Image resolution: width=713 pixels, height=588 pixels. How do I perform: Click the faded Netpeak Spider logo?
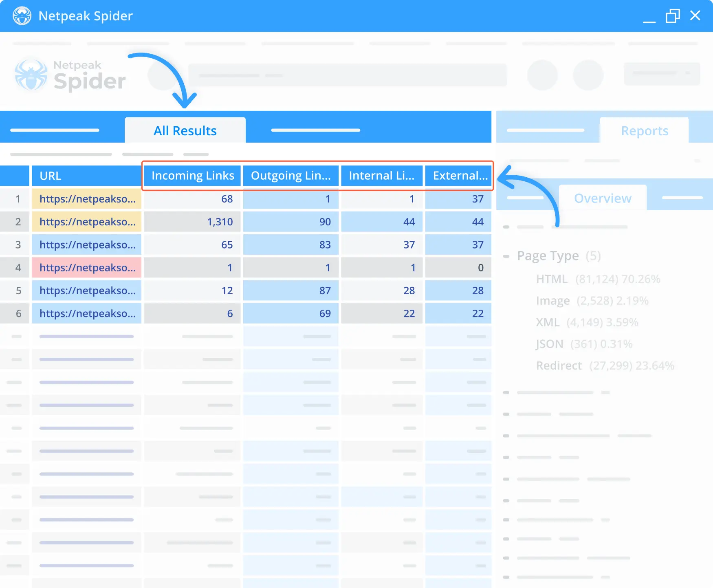tap(70, 75)
